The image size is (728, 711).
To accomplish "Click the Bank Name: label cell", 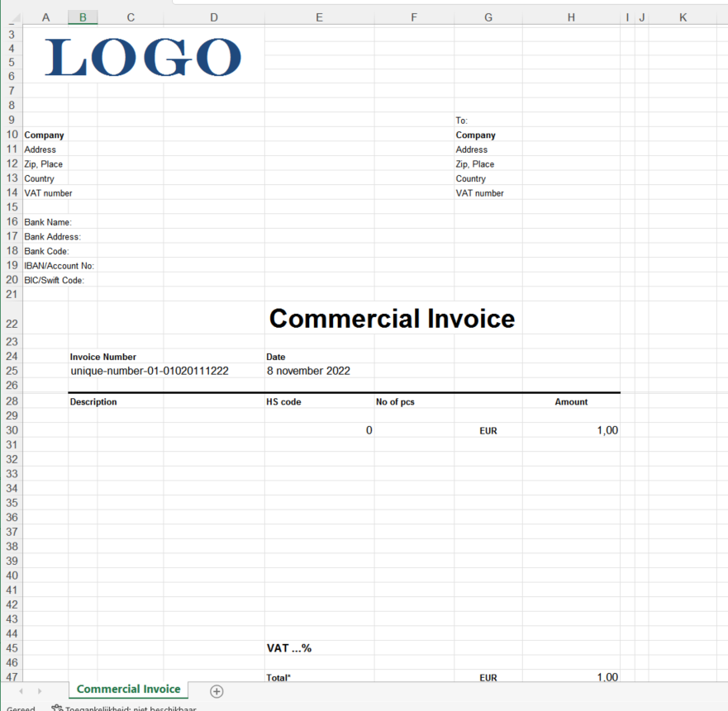I will (47, 222).
